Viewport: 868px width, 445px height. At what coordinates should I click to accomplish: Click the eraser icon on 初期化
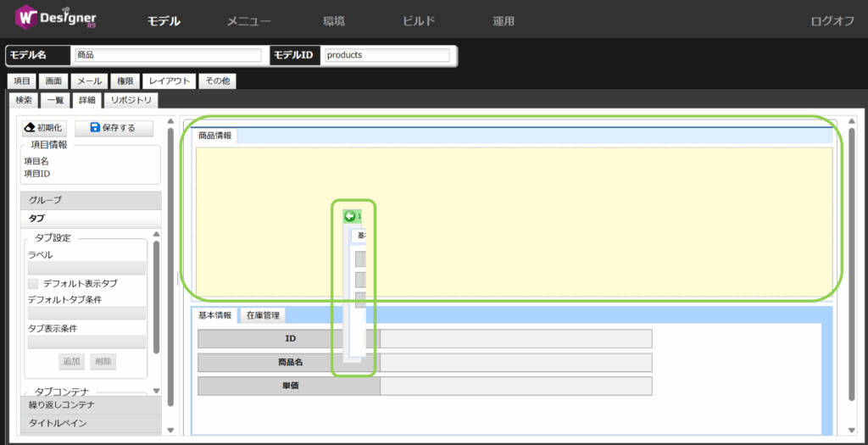[30, 128]
